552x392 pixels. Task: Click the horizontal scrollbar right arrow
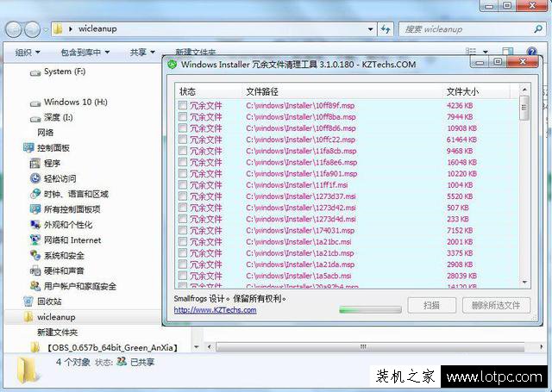(x=541, y=347)
